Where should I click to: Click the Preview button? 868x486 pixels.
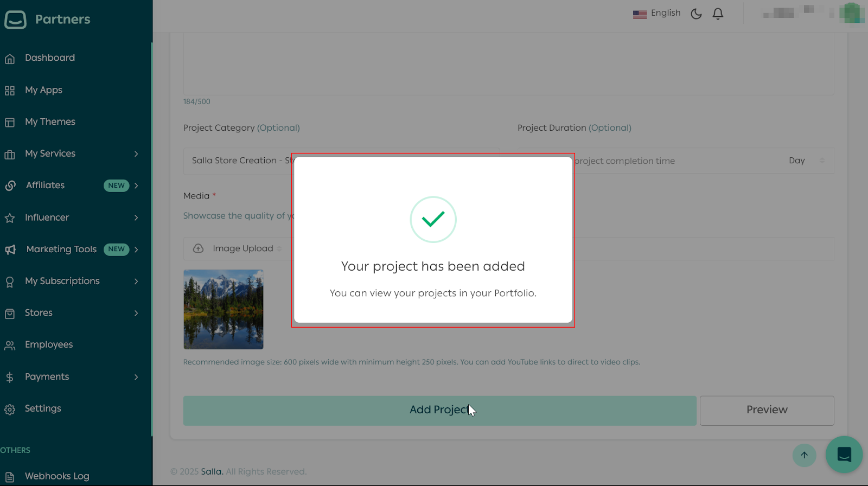tap(767, 410)
